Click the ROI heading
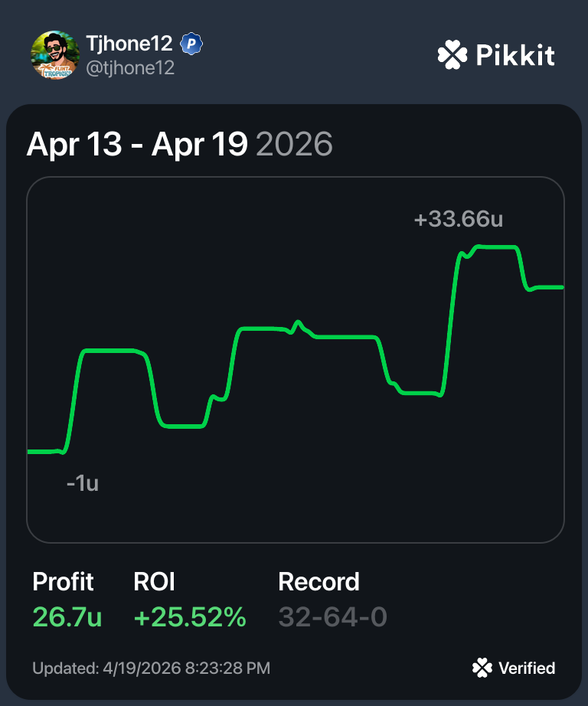 154,582
